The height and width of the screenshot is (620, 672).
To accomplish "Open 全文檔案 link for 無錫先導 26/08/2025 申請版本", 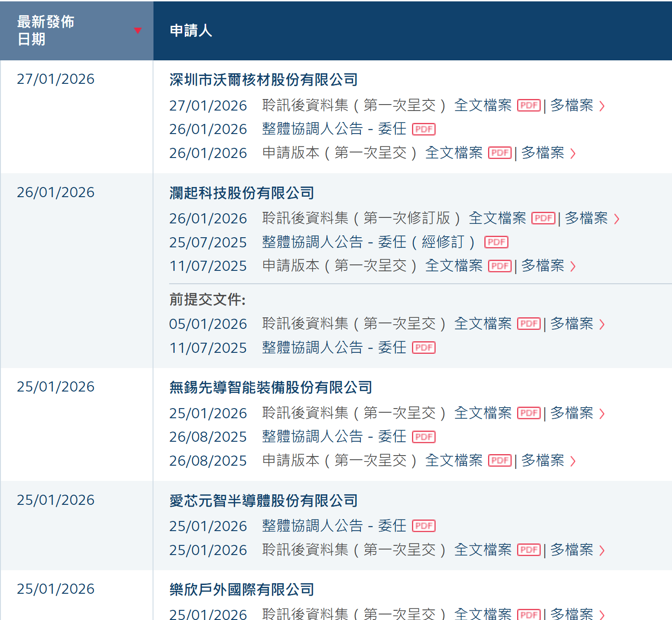I will click(x=454, y=461).
